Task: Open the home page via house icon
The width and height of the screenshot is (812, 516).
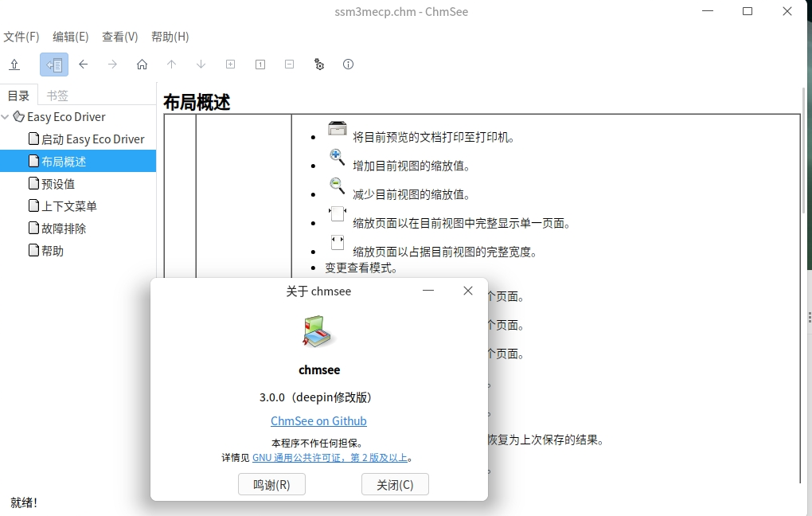Action: point(142,64)
